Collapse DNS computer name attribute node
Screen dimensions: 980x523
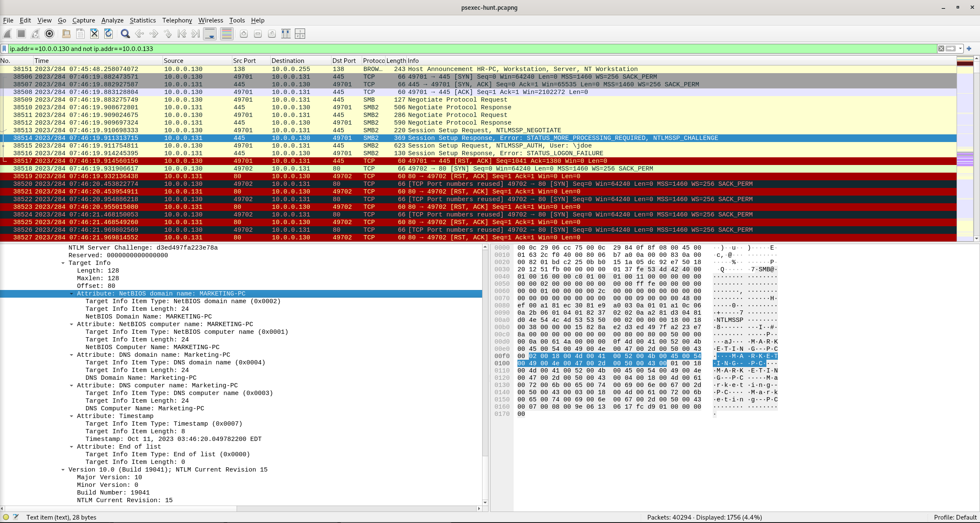[x=71, y=386]
